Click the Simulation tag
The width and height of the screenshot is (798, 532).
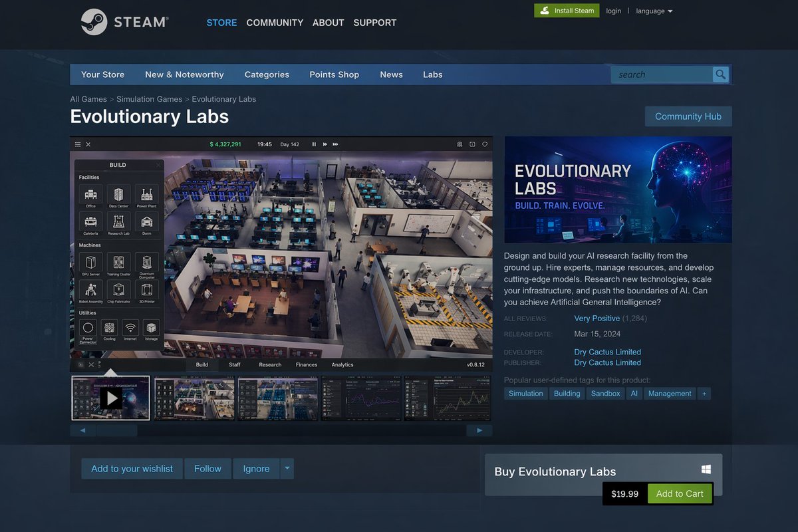pos(525,394)
